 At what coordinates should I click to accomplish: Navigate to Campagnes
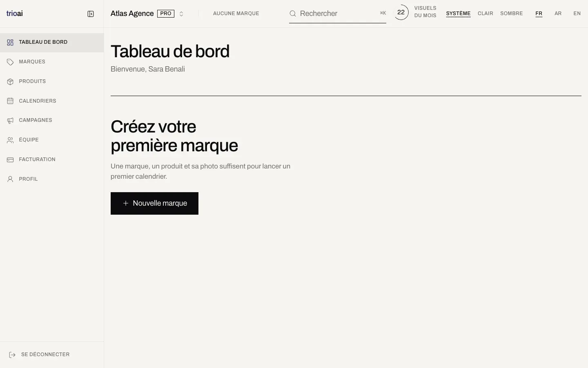pyautogui.click(x=52, y=121)
